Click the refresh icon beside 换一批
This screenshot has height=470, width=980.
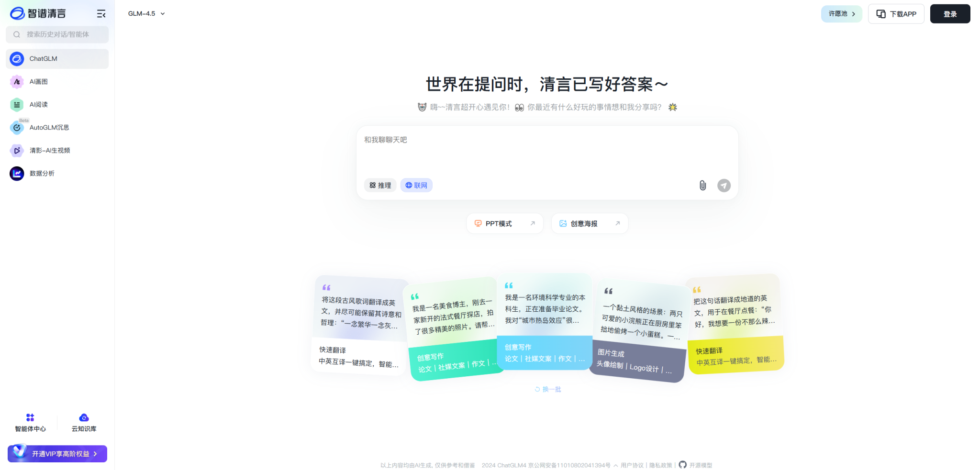[537, 389]
